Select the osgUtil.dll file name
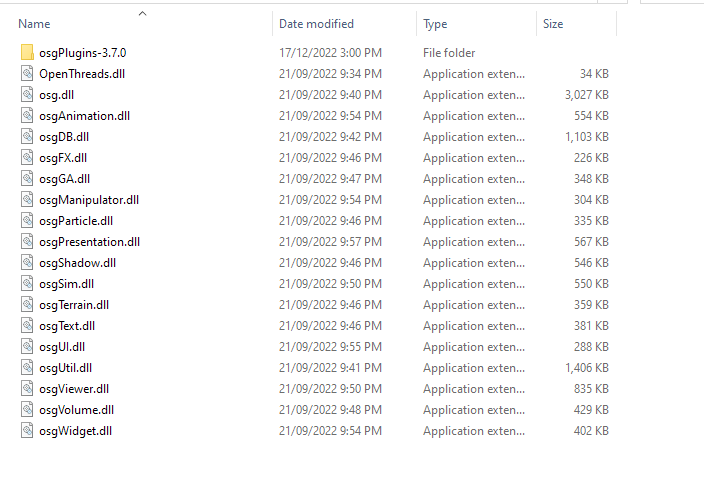 pos(66,368)
